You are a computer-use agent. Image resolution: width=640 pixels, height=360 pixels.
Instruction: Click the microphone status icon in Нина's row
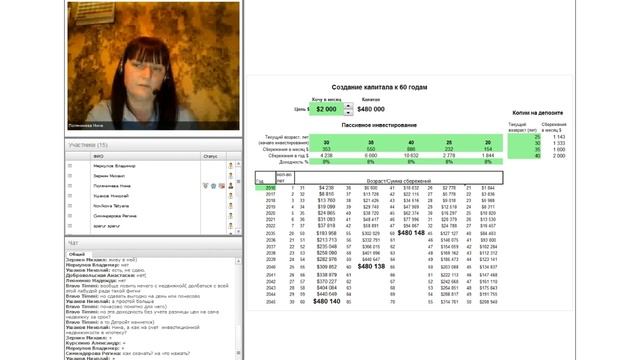pos(205,186)
